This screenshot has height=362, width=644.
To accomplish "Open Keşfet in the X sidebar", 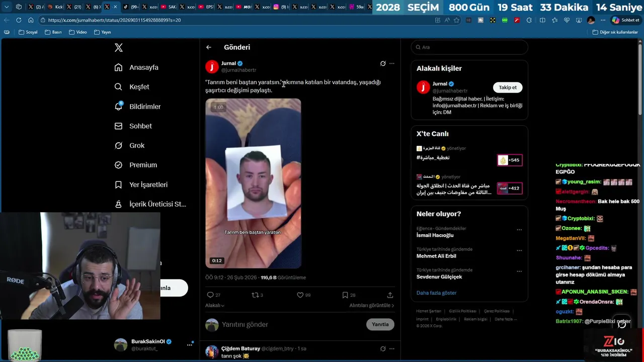I will [x=132, y=87].
